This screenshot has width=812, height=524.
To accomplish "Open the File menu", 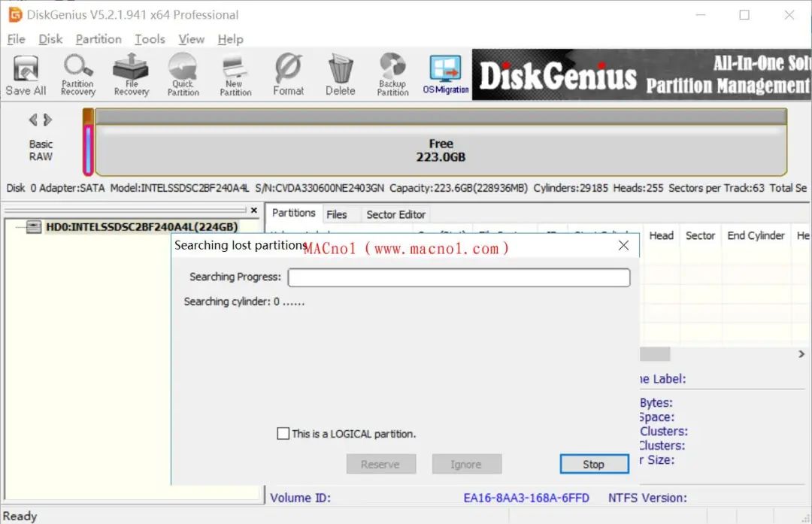I will click(x=16, y=39).
